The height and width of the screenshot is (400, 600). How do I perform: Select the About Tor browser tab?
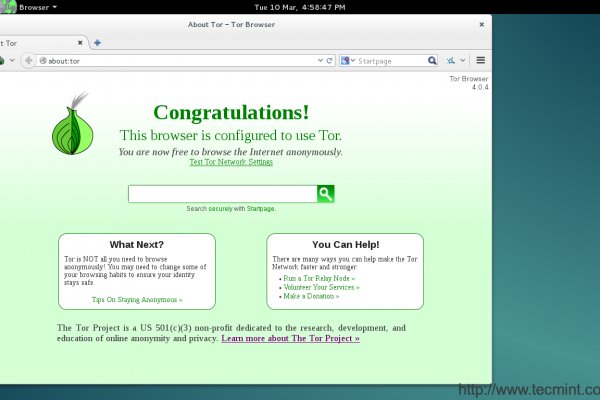pyautogui.click(x=30, y=43)
